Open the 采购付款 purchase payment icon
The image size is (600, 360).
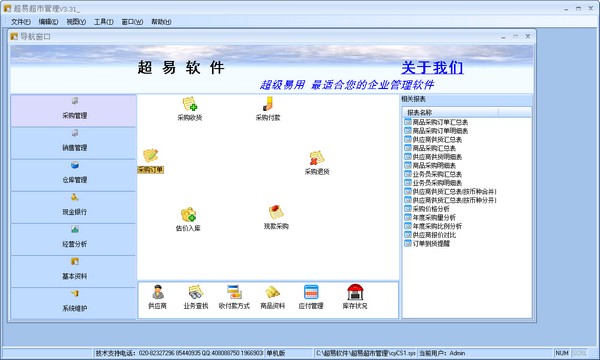tap(268, 109)
